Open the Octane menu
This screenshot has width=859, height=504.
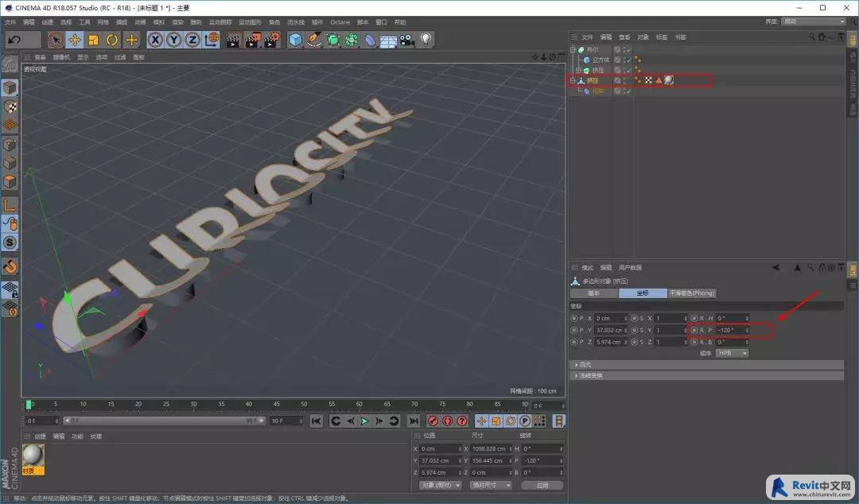[340, 22]
